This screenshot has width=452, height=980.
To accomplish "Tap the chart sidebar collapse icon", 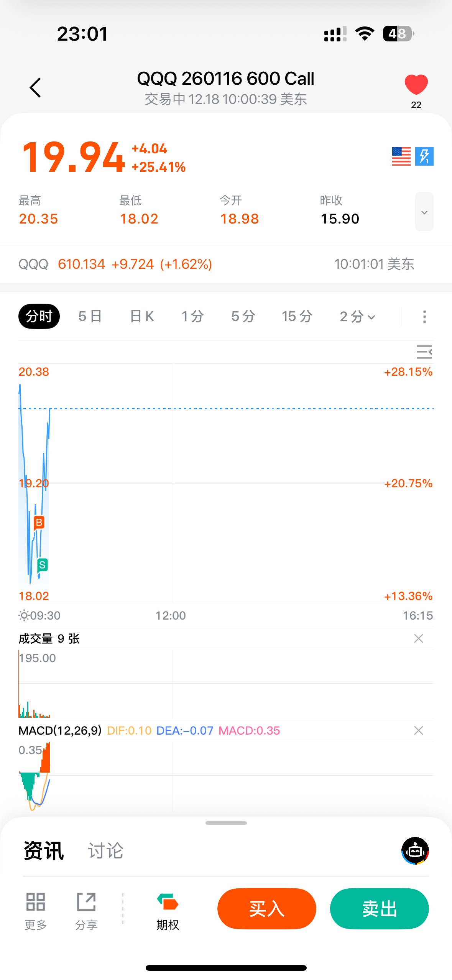I will tap(424, 352).
